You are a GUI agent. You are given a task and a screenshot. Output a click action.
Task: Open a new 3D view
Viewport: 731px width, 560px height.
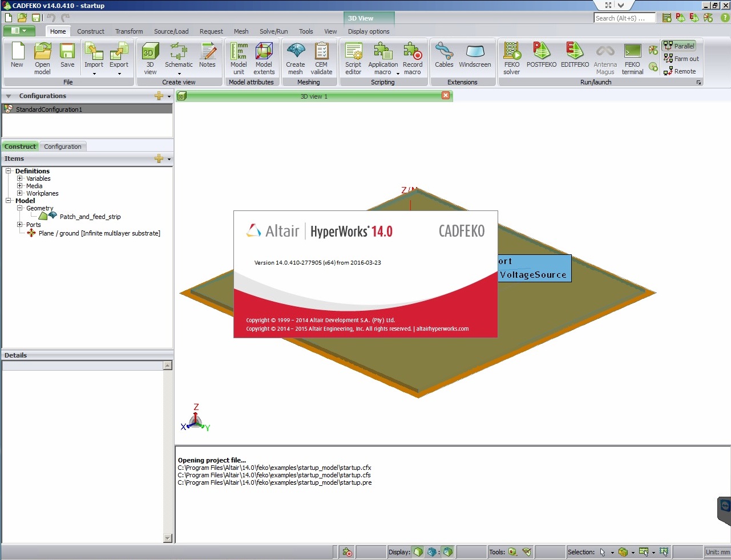point(150,58)
